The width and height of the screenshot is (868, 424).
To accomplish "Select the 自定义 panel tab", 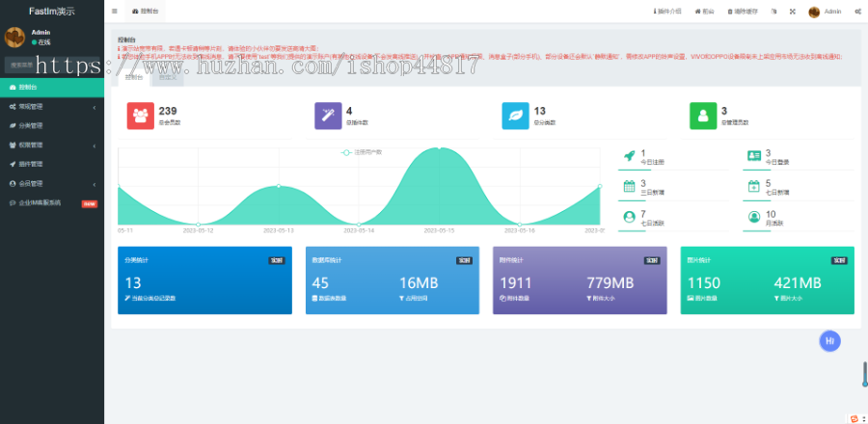I will 167,77.
